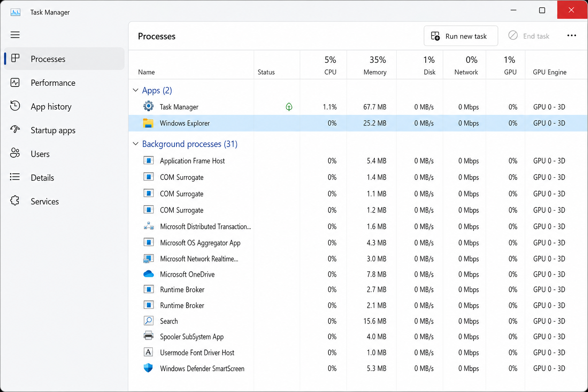Click the Usermode Font Driver Host icon
588x392 pixels.
coord(149,352)
